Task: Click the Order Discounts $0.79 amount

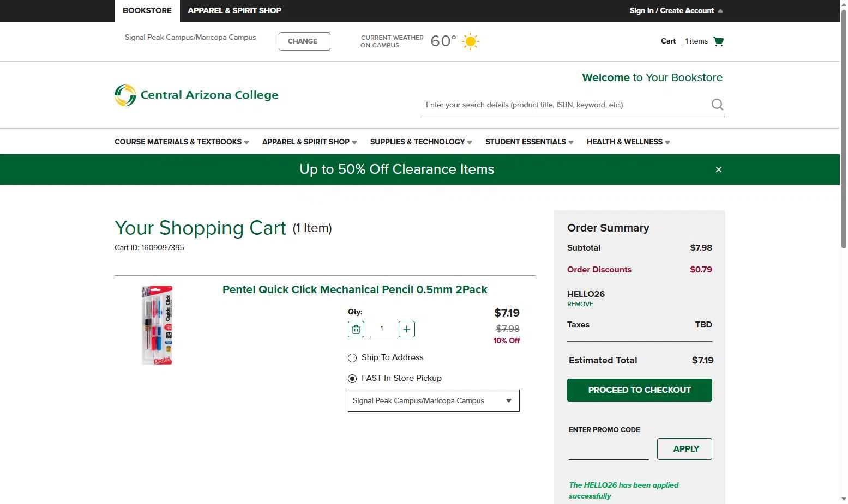Action: [x=701, y=270]
